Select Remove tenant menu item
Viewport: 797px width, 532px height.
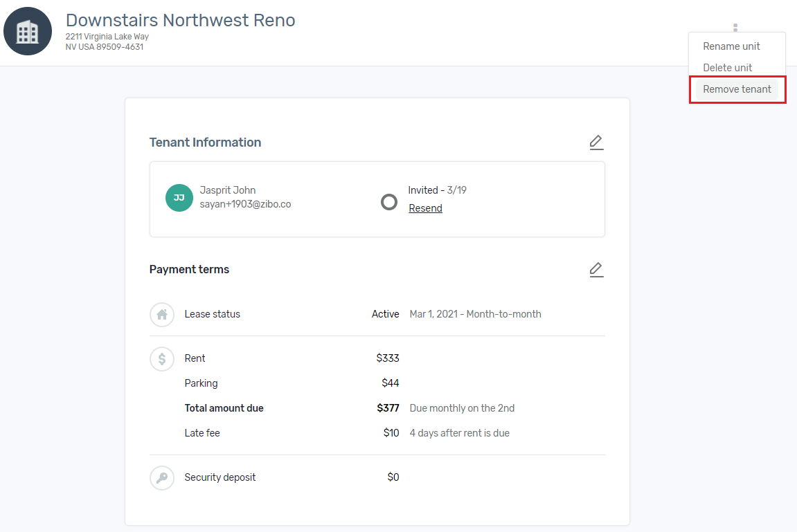737,89
